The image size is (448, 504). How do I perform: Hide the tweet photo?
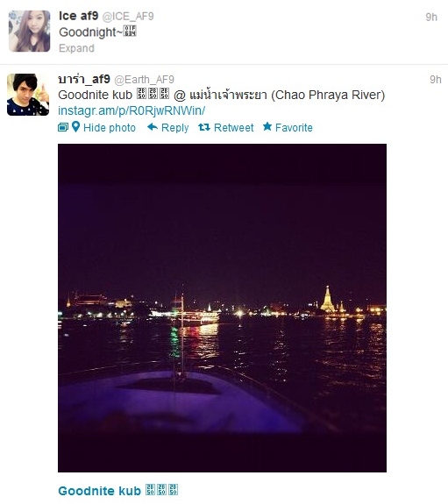(110, 128)
